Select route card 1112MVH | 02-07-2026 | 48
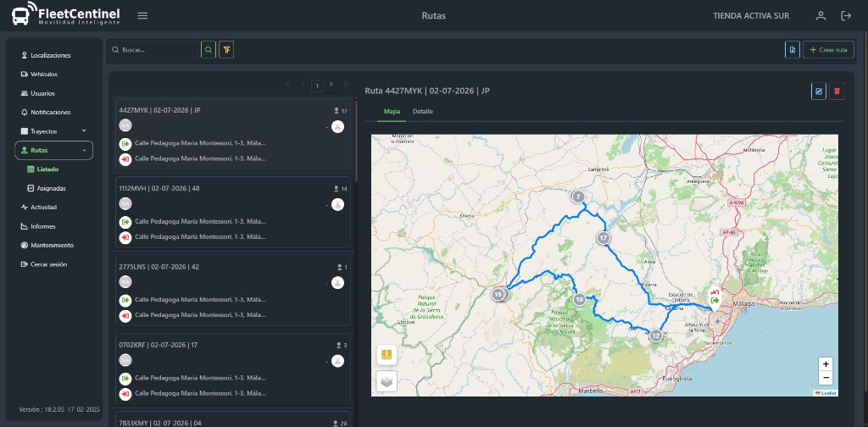The width and height of the screenshot is (868, 427). tap(232, 213)
